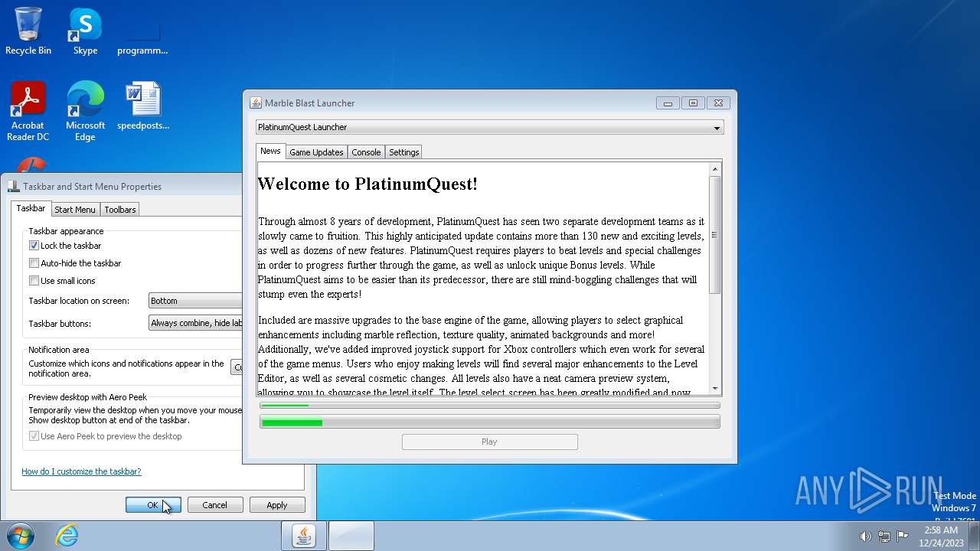Open Taskbar location on screen dropdown
The image size is (980, 551).
coord(195,301)
